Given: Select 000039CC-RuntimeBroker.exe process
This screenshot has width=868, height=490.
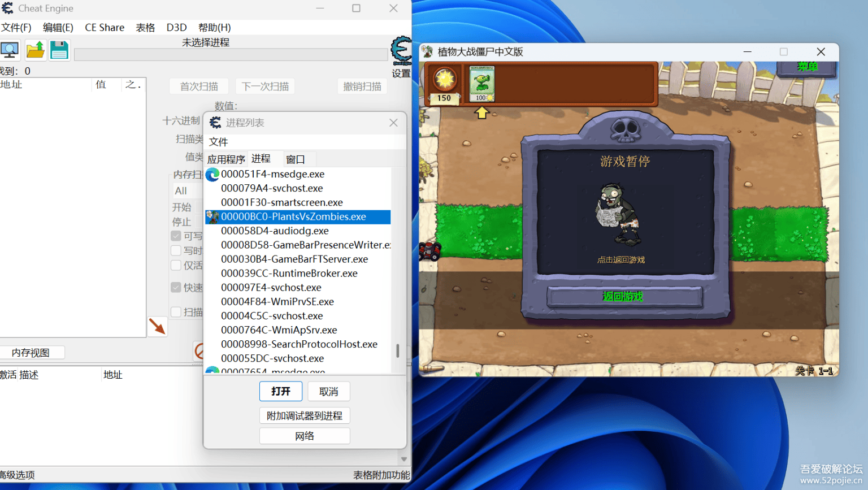Looking at the screenshot, I should point(298,274).
